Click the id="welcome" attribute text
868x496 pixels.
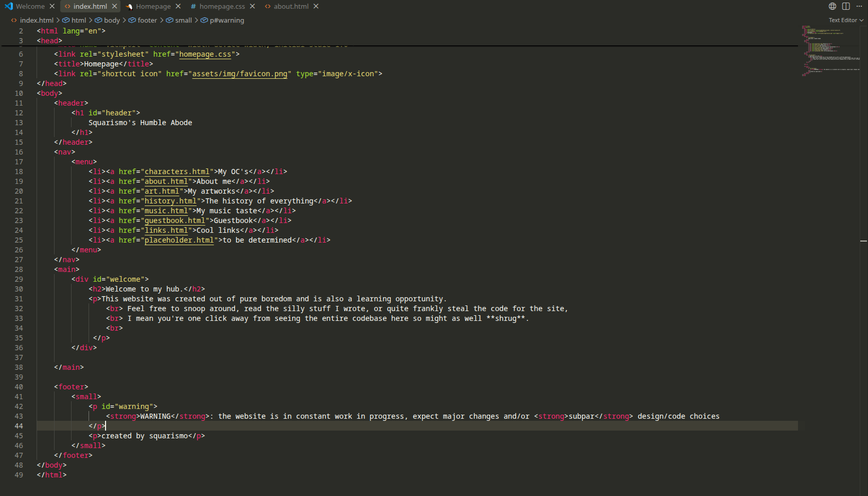(118, 279)
